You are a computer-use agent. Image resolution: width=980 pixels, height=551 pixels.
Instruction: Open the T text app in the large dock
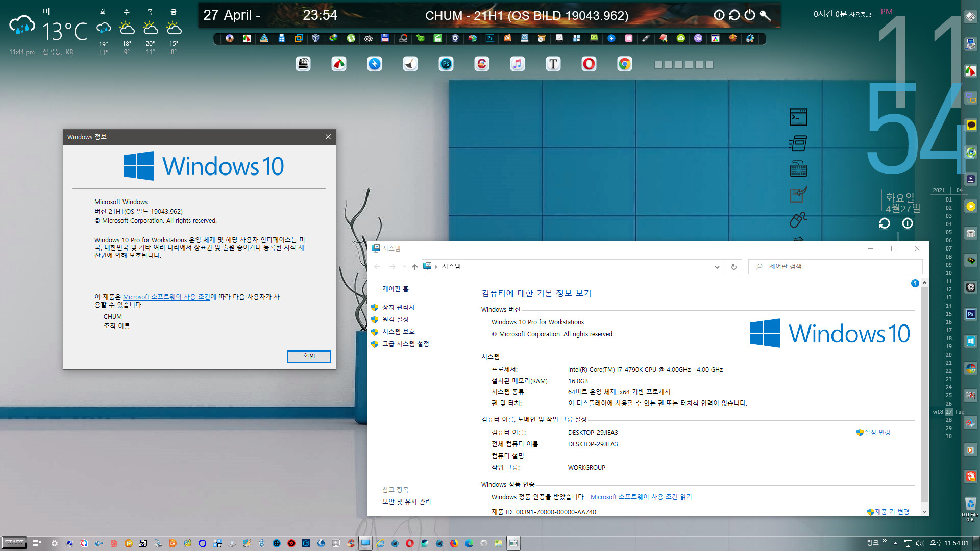(x=553, y=64)
